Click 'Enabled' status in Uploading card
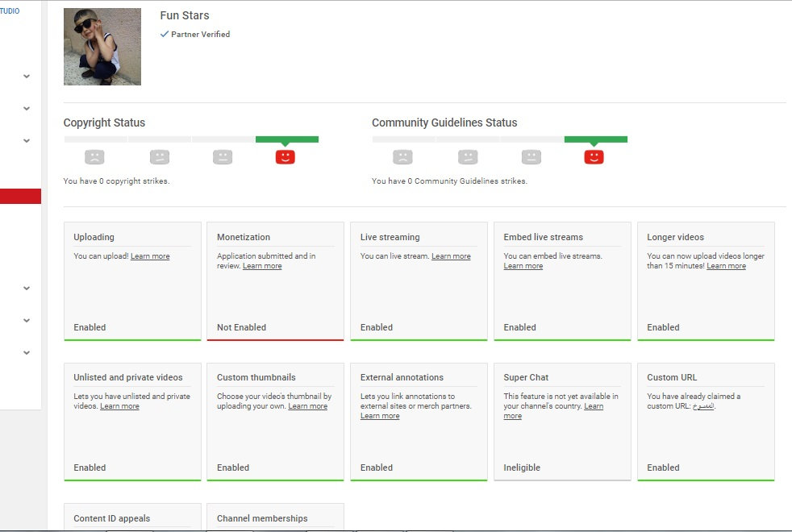Viewport: 792px width, 532px height. tap(90, 327)
